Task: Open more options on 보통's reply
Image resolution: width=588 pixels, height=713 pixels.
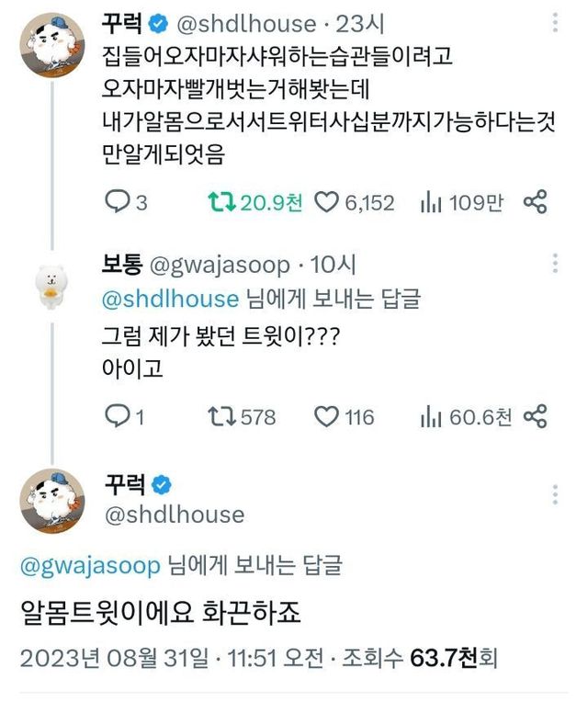Action: (555, 266)
